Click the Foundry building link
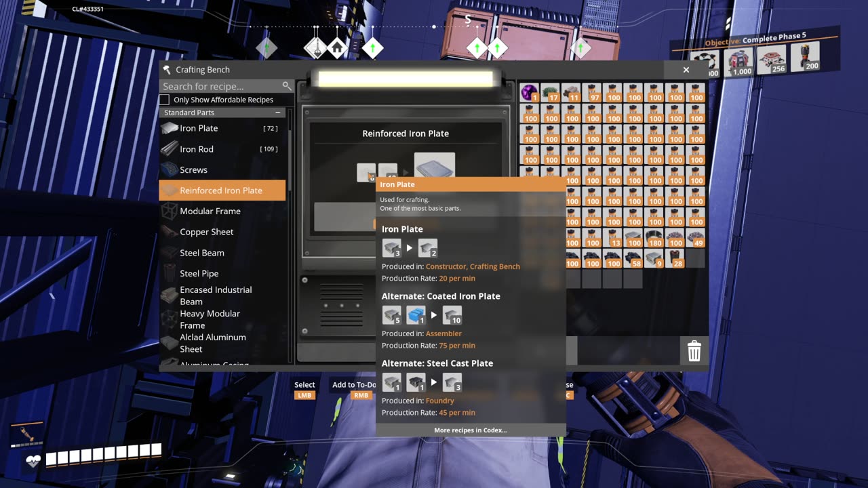 point(440,401)
